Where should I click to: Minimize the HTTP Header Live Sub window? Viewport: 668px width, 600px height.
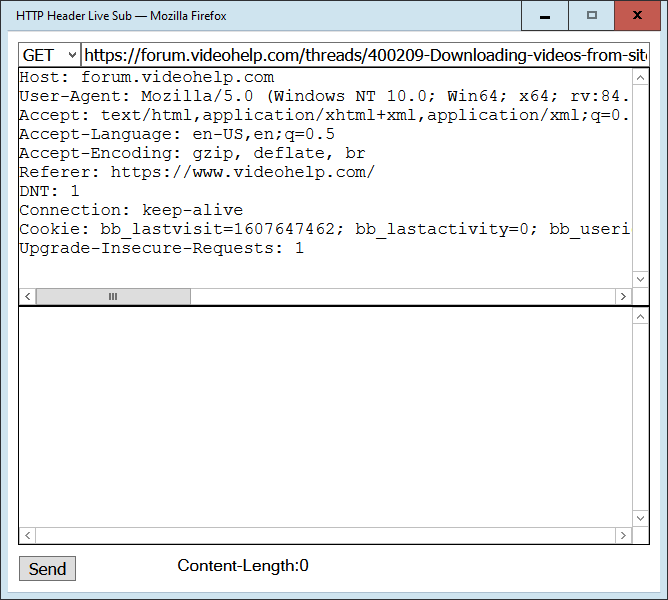coord(545,16)
